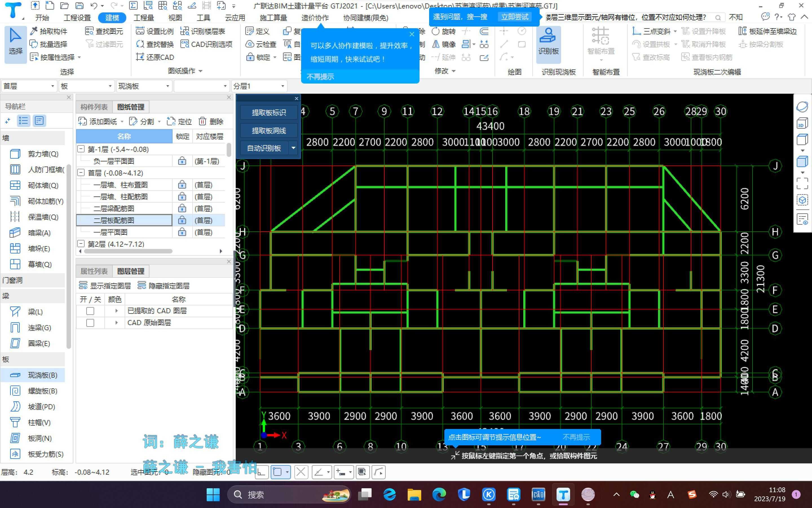Select 梁(L) component type

click(27, 312)
